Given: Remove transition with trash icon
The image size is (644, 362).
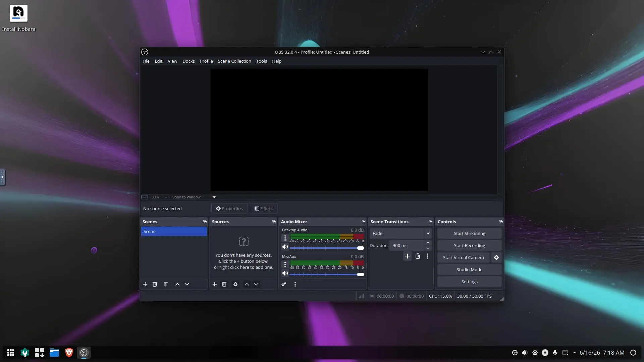Looking at the screenshot, I should tap(418, 256).
